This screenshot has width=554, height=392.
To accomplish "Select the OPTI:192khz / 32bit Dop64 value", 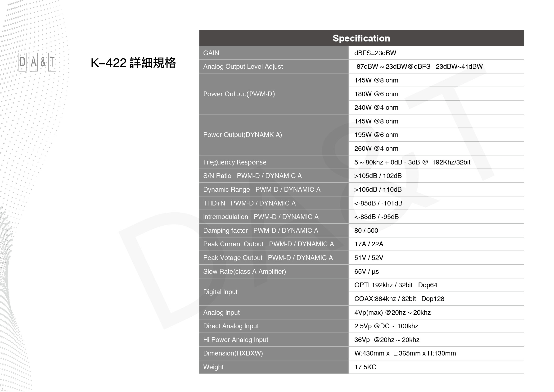I will pos(396,285).
